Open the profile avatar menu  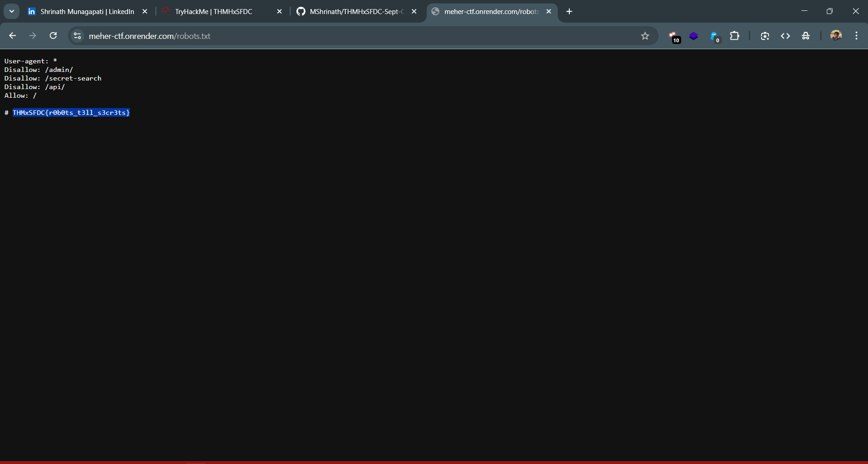coord(835,36)
